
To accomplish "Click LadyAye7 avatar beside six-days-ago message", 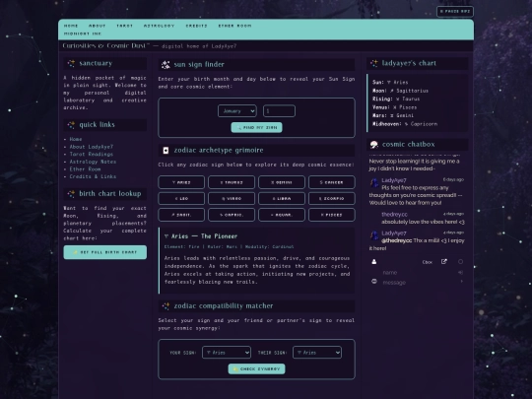I will [x=374, y=183].
